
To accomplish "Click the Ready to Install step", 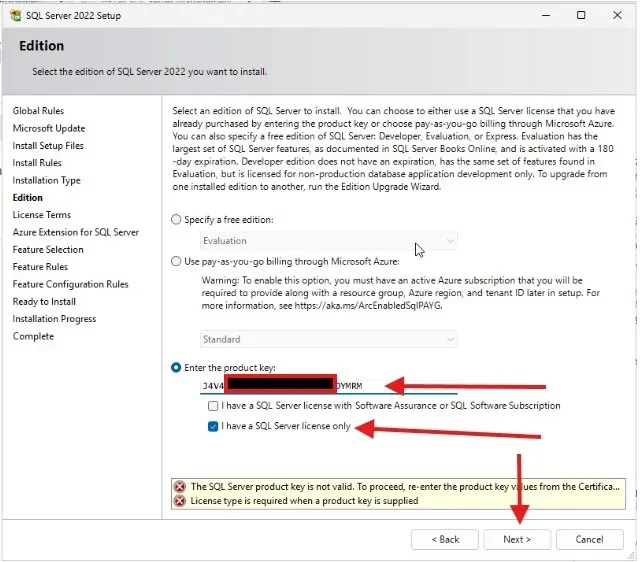I will [44, 302].
